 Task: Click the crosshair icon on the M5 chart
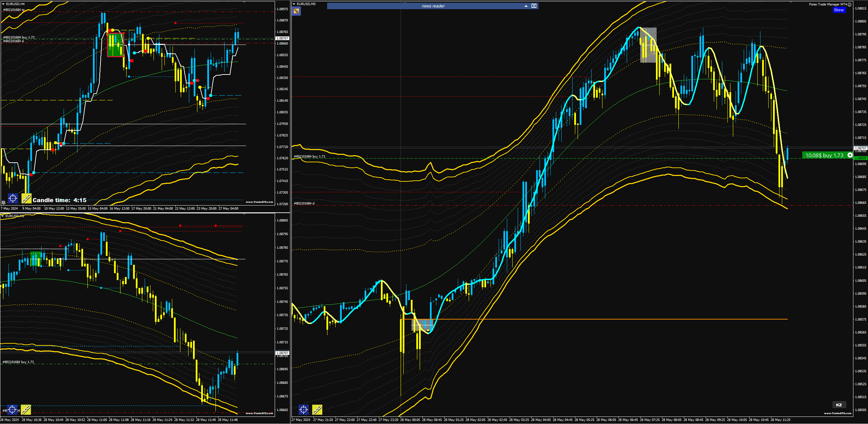coord(304,409)
